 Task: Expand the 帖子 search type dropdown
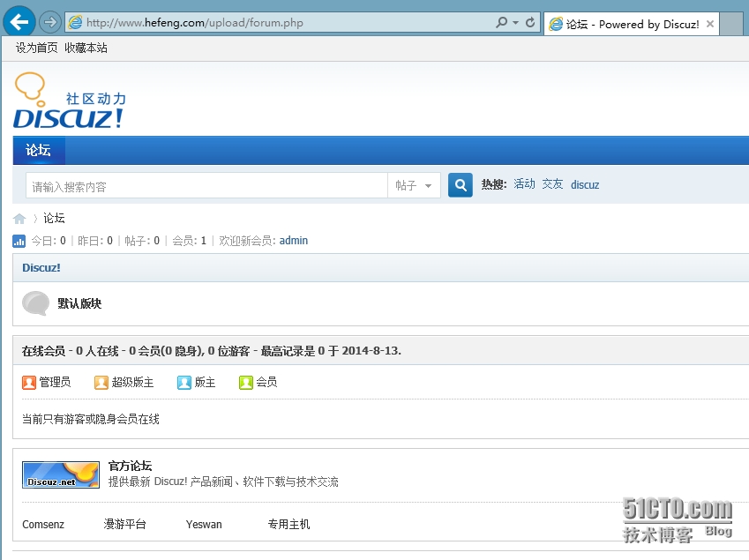414,185
